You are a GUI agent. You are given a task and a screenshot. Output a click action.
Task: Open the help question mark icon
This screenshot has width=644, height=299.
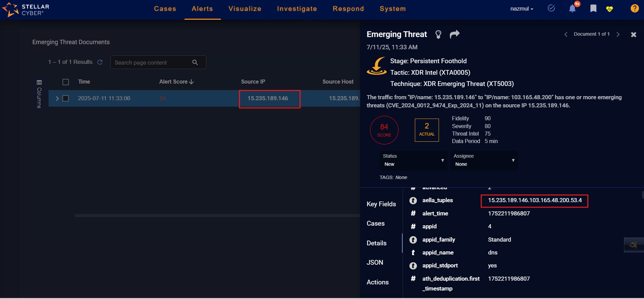(634, 8)
